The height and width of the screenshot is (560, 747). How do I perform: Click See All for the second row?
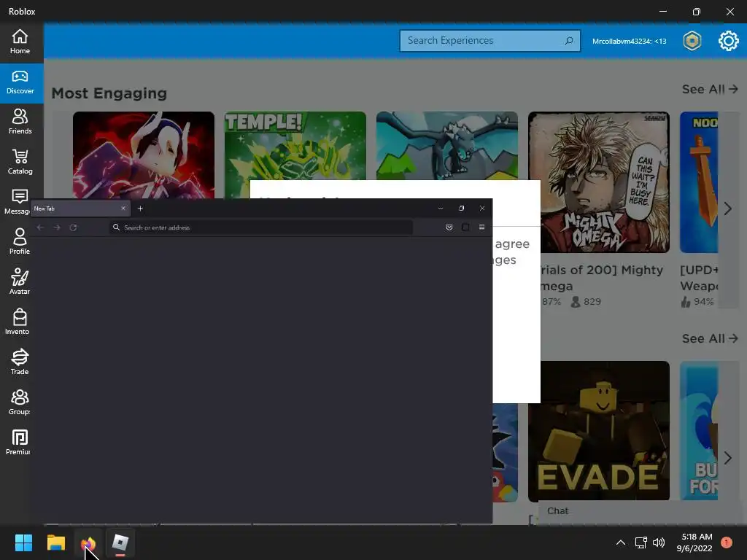tap(709, 338)
